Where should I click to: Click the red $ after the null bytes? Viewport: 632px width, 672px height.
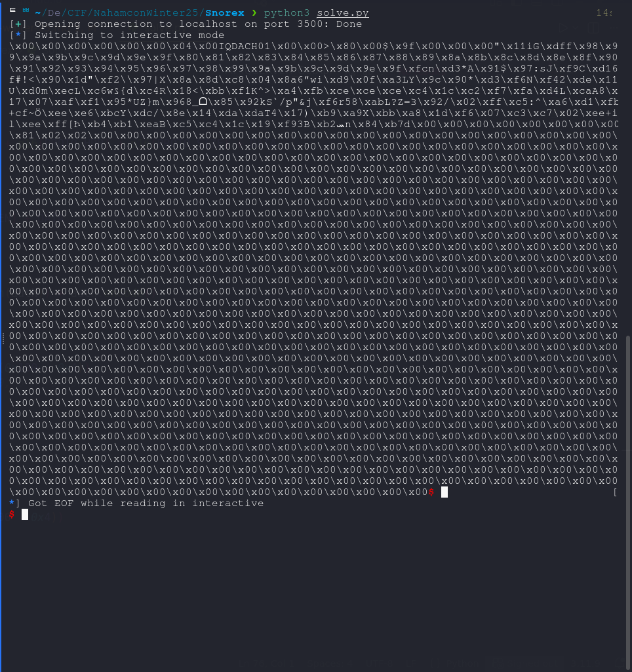click(x=431, y=492)
